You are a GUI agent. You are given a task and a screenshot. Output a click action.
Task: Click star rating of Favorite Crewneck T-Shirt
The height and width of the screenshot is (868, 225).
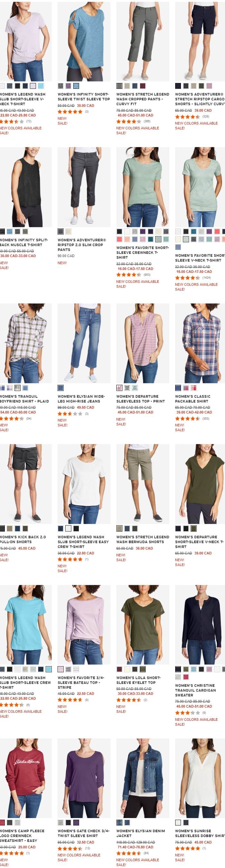point(129,275)
